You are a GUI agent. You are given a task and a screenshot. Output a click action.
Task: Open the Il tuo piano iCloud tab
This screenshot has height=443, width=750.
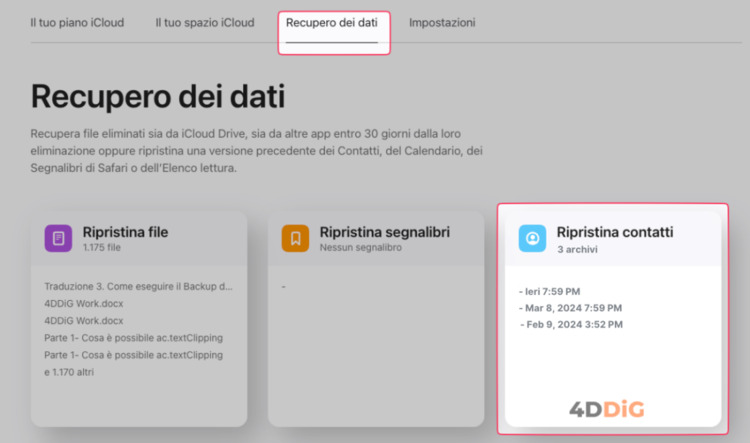77,22
